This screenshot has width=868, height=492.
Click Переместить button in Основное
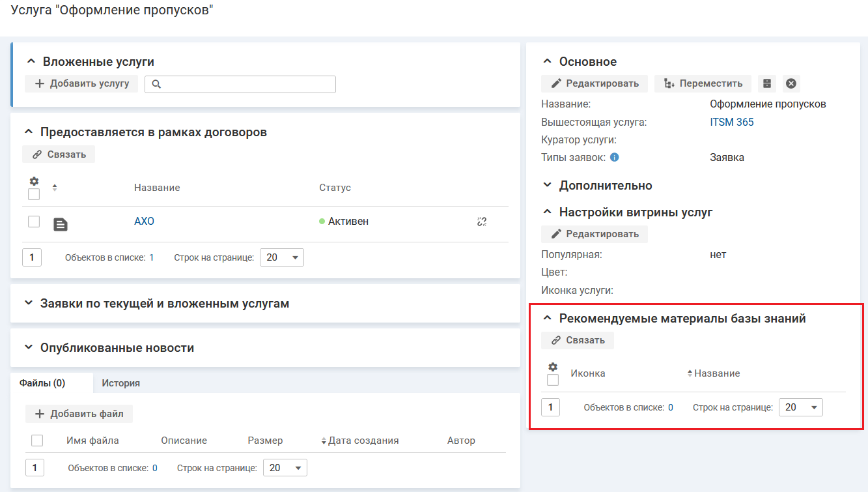[703, 83]
